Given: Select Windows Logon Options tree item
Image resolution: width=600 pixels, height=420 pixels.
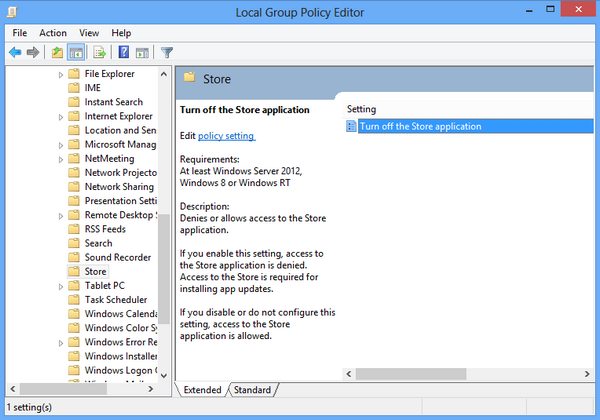Looking at the screenshot, I should (121, 370).
